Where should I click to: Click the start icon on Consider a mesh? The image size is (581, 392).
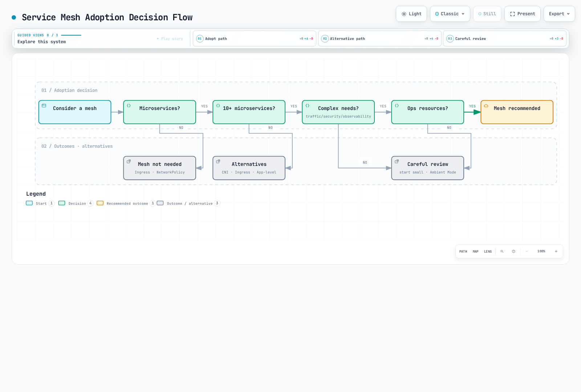44,106
